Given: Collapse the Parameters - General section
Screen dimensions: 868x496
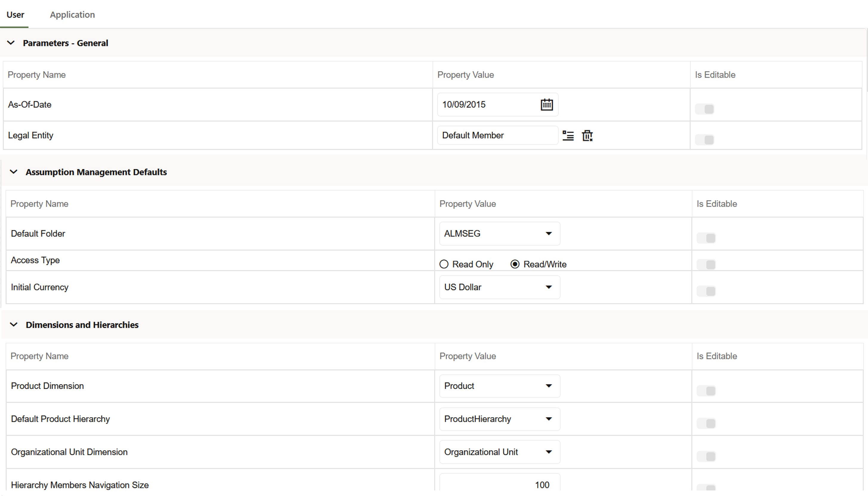Looking at the screenshot, I should (x=14, y=43).
